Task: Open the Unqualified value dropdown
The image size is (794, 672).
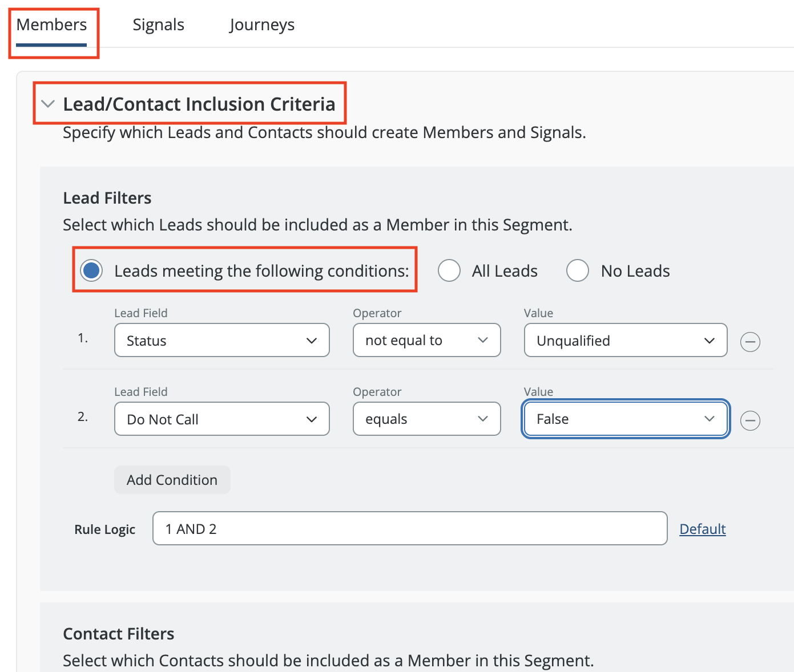Action: [625, 341]
